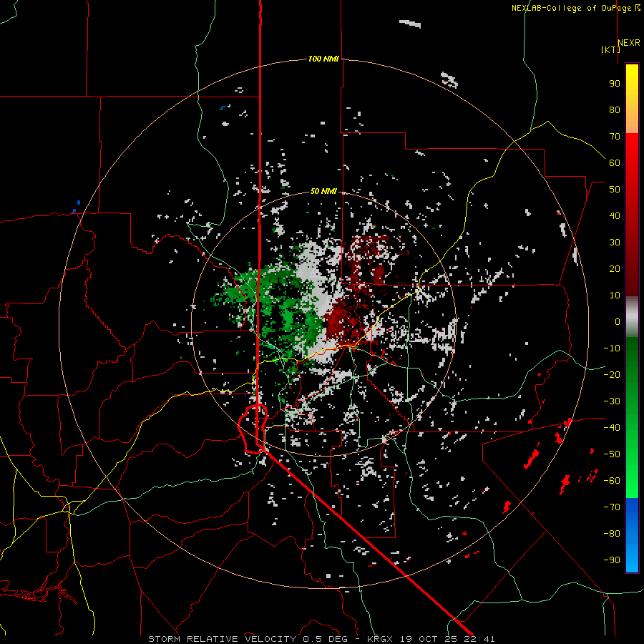Screen dimensions: 644x644
Task: Click the -80 value on velocity scale
Action: click(x=612, y=534)
